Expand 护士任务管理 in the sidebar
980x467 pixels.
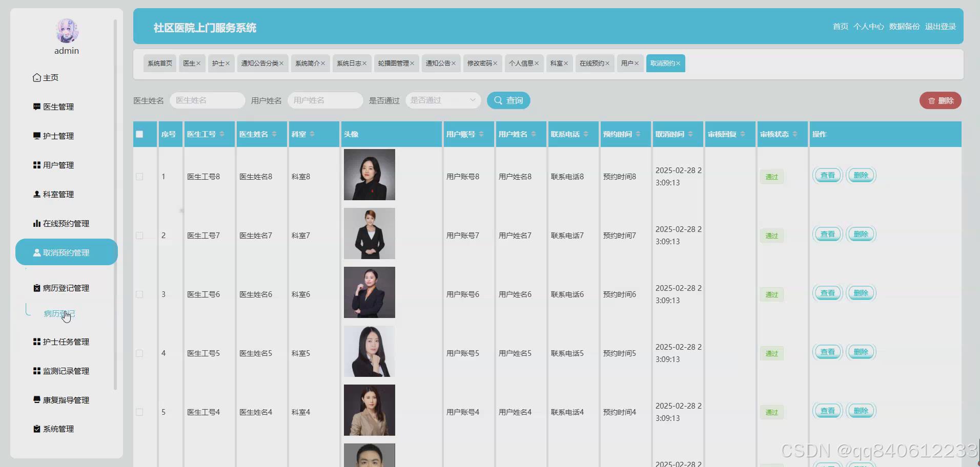tap(66, 342)
